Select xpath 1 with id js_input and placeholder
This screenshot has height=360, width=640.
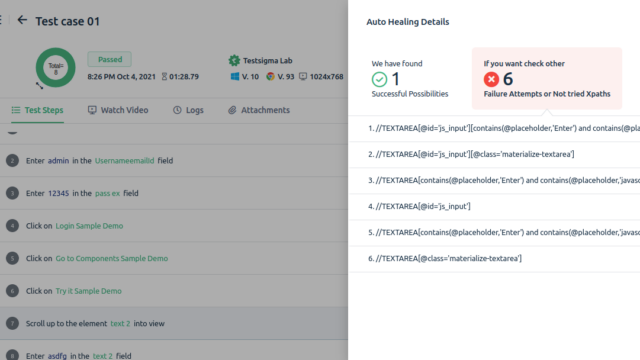coord(494,128)
